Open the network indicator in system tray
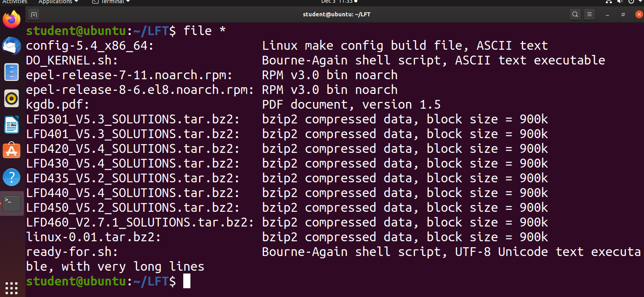 pyautogui.click(x=609, y=2)
